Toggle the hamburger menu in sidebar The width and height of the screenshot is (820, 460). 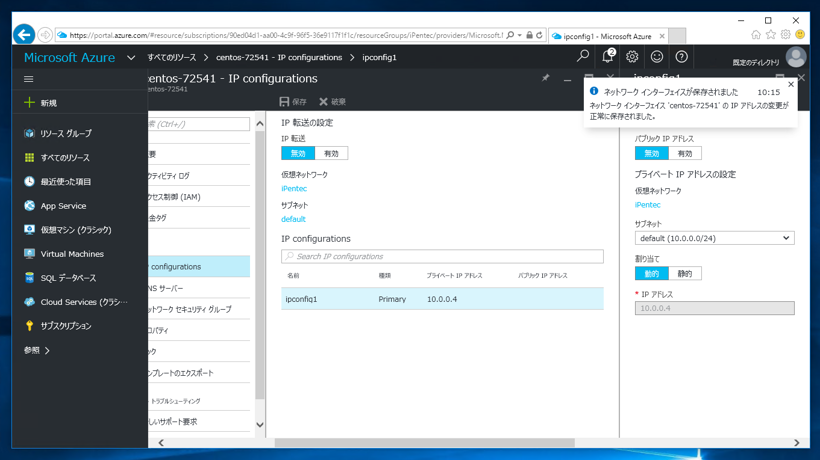tap(29, 79)
